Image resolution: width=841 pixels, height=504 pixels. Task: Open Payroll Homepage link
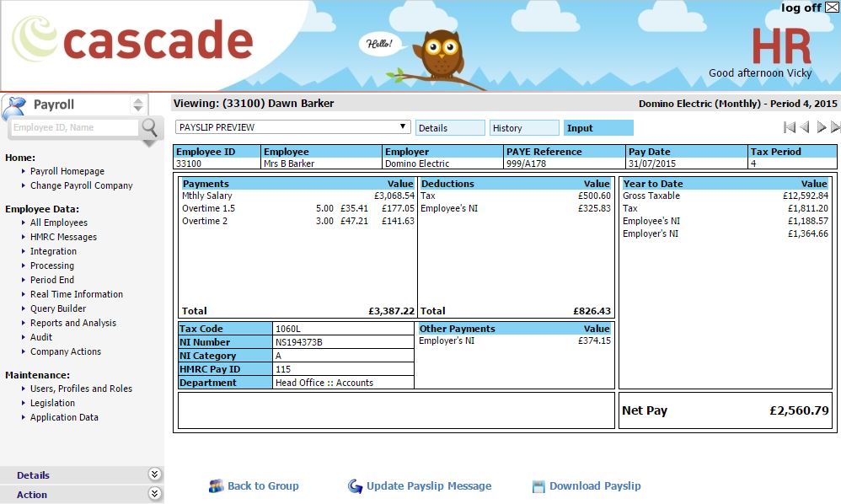[67, 171]
